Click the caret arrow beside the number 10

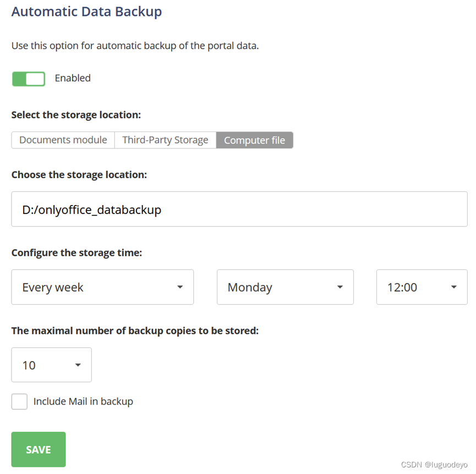click(78, 365)
